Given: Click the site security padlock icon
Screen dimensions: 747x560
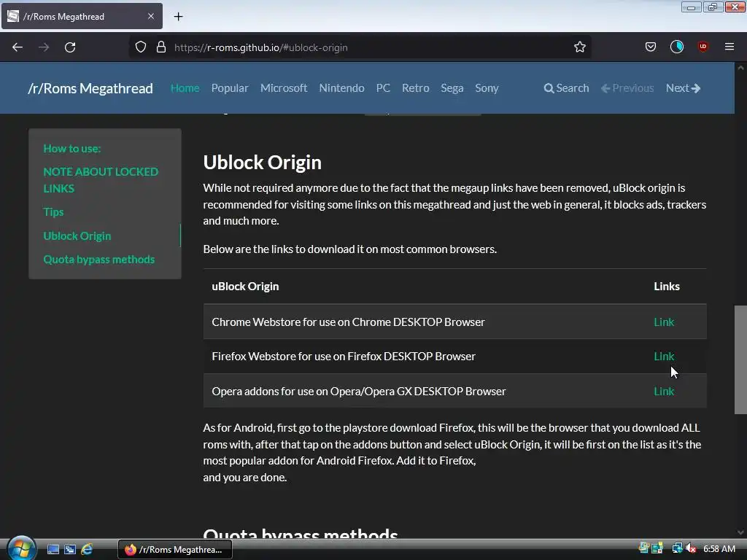Looking at the screenshot, I should click(x=161, y=47).
